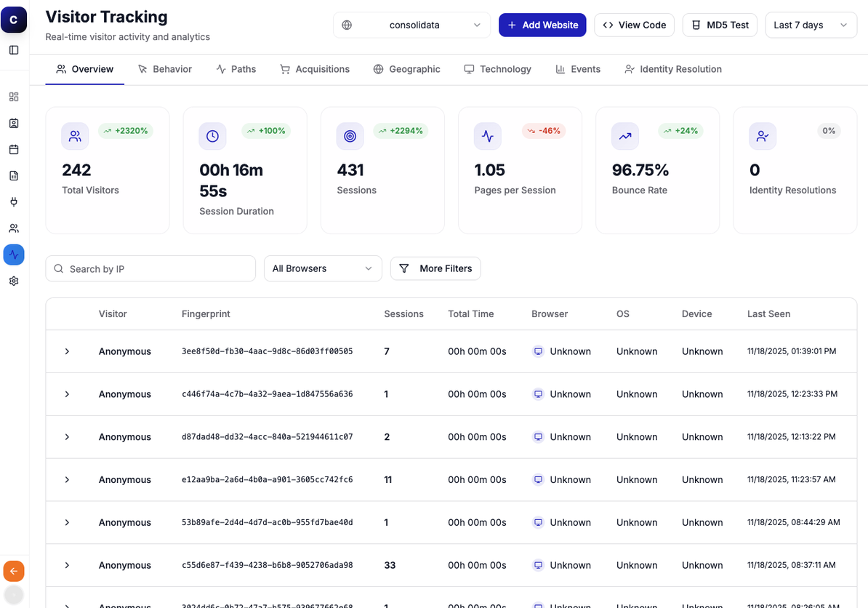Open the dashboard grid icon in sidebar
This screenshot has width=868, height=608.
13,97
